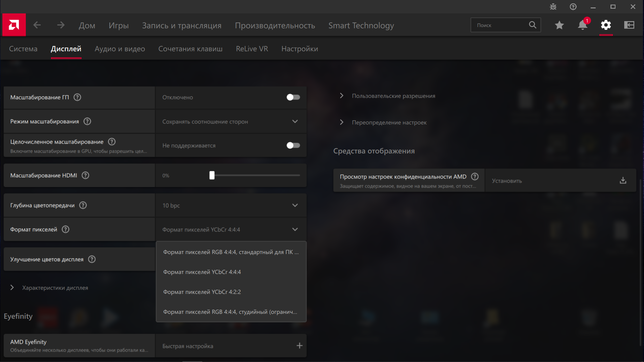Click the favorites star icon
Viewport: 644px width, 362px height.
[x=559, y=25]
